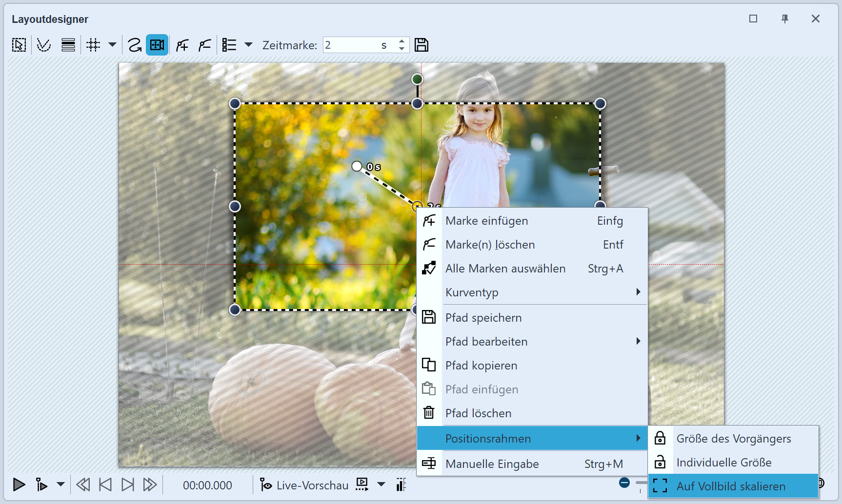The height and width of the screenshot is (504, 842).
Task: Click the level meter icon in bottom bar
Action: pyautogui.click(x=401, y=485)
